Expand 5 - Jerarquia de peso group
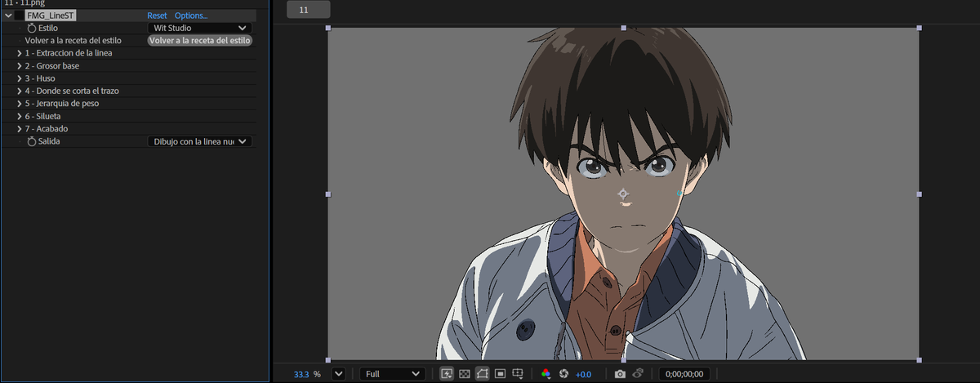 point(19,104)
